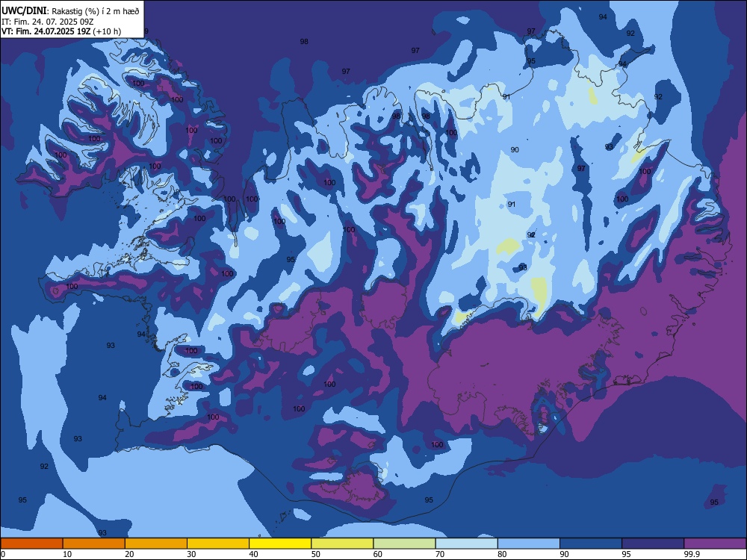
Task: Click the light green 60–70 legend swatch
Action: click(404, 544)
